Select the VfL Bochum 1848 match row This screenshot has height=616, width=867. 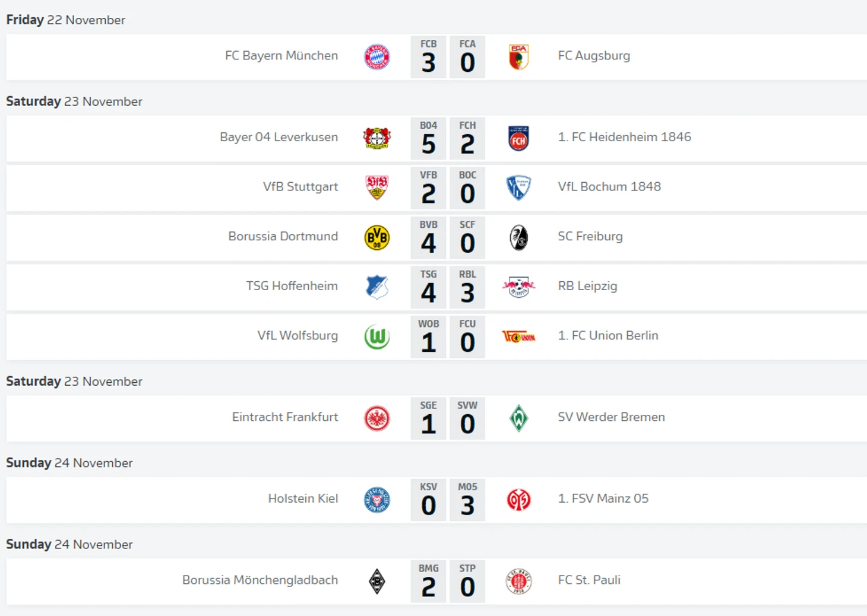point(436,188)
